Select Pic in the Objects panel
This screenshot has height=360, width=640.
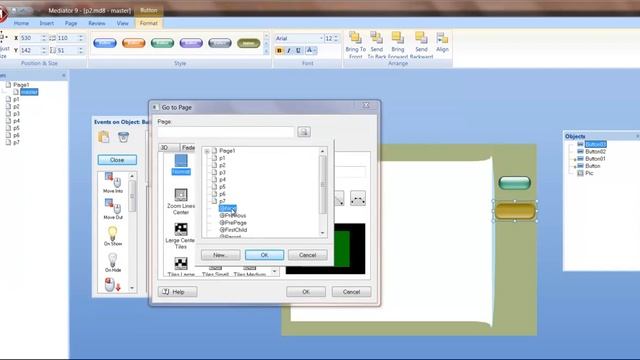pos(589,173)
